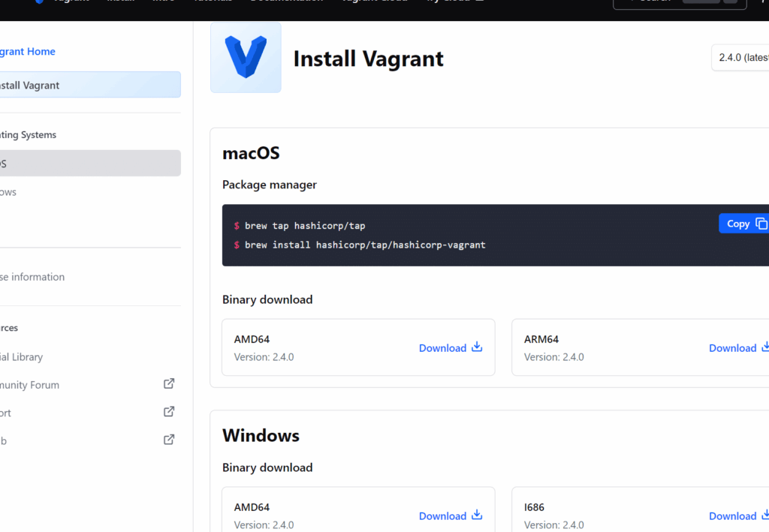Click the download arrow icon for Windows AMD64

coord(477,515)
